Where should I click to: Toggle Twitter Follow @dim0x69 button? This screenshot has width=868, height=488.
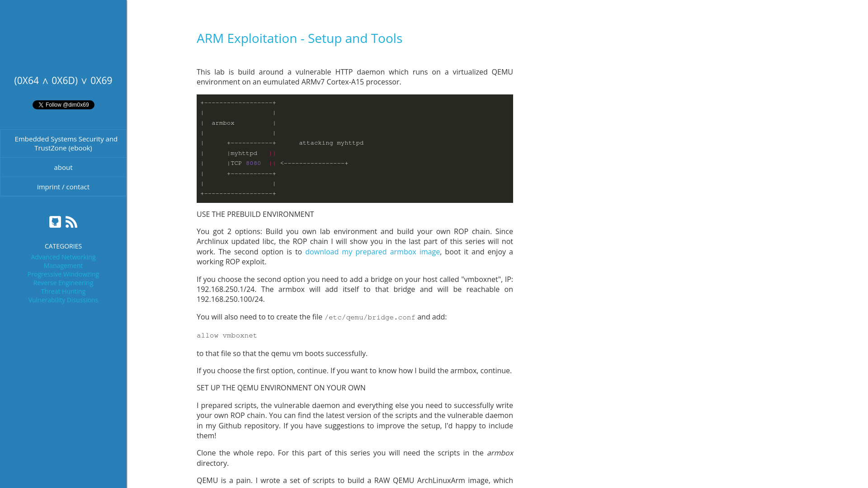tap(63, 105)
